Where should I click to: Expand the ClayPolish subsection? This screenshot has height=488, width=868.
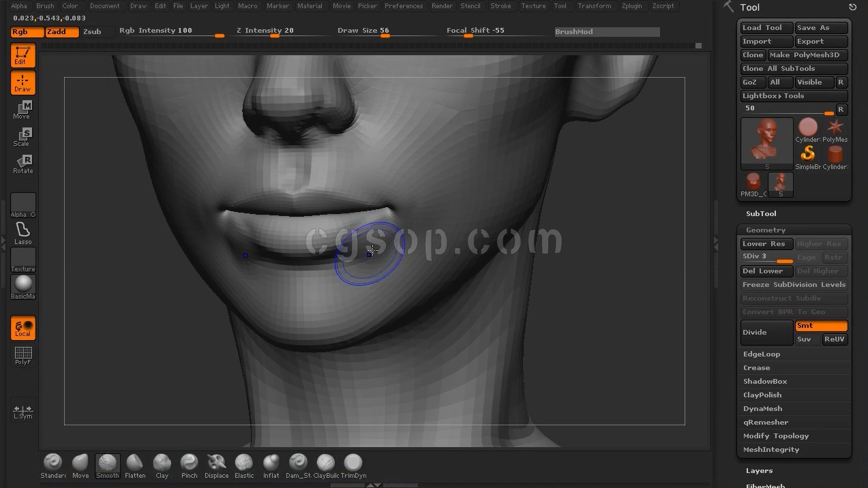[762, 395]
